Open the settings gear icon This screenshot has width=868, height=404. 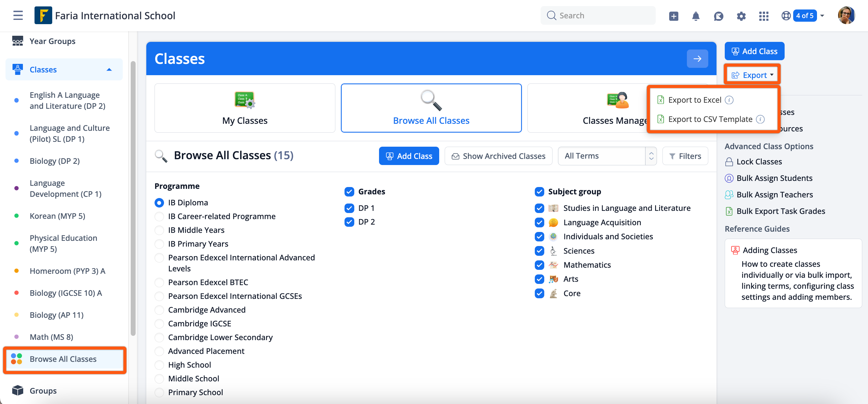point(741,16)
